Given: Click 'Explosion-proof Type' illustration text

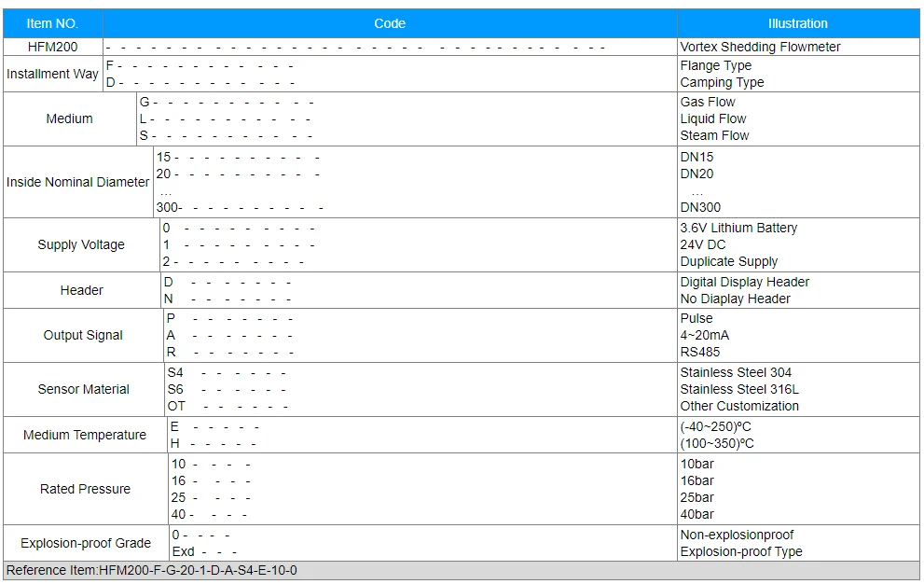Looking at the screenshot, I should (740, 551).
